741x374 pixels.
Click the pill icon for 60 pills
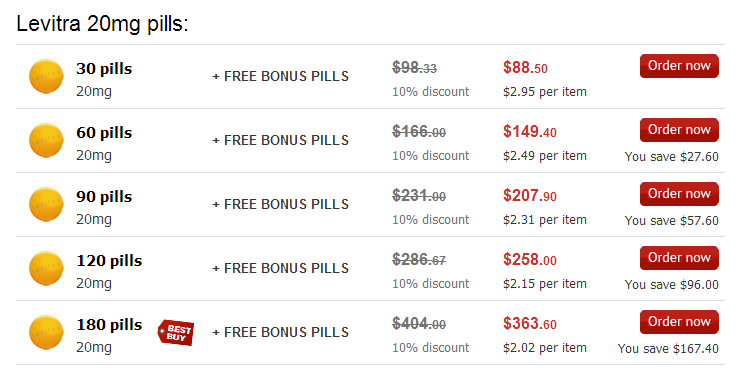click(x=46, y=140)
